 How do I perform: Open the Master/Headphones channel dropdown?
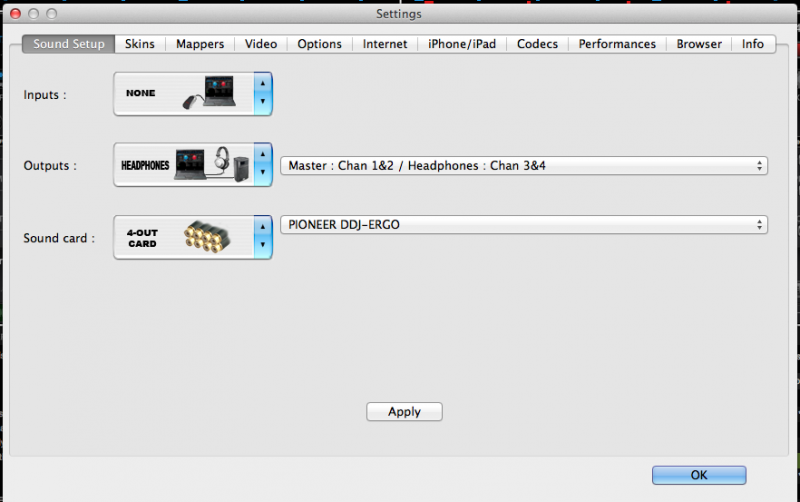point(524,166)
